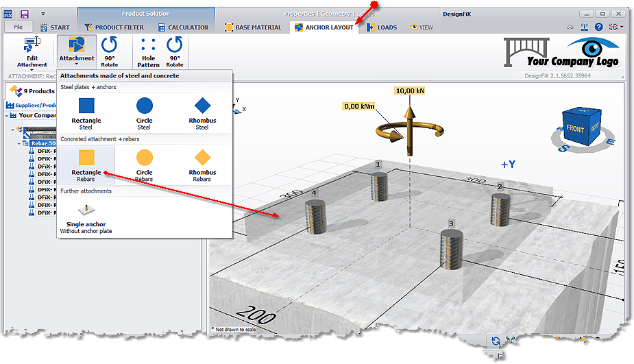Collapse the Your Company tree node
634x364 pixels.
click(x=7, y=116)
